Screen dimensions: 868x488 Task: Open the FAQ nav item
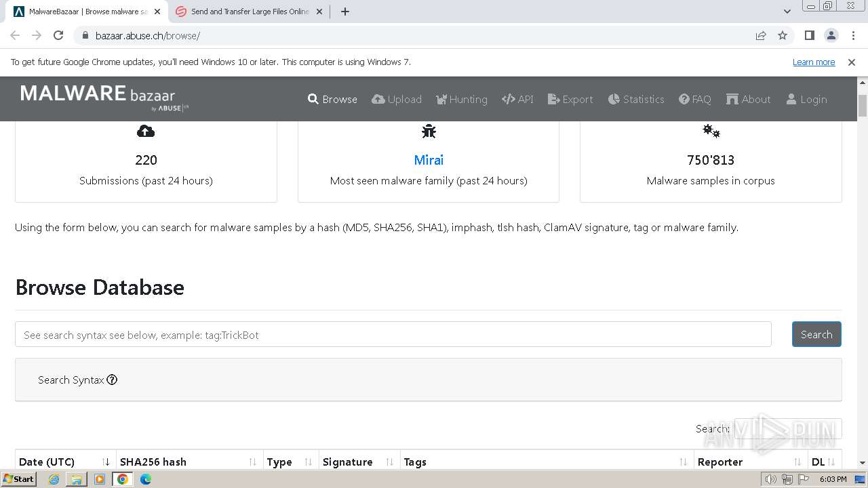click(695, 99)
